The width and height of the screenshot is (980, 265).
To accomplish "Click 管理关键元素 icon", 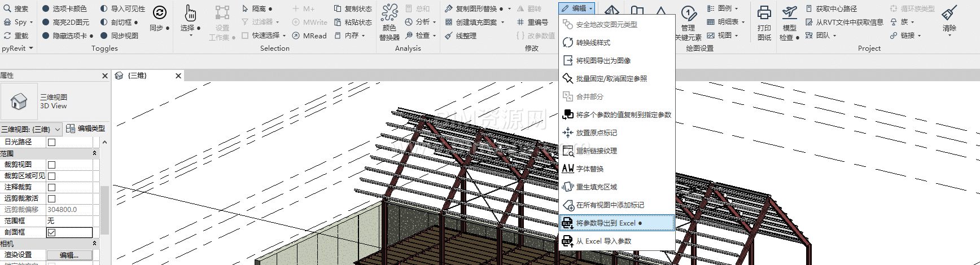I will (x=688, y=13).
